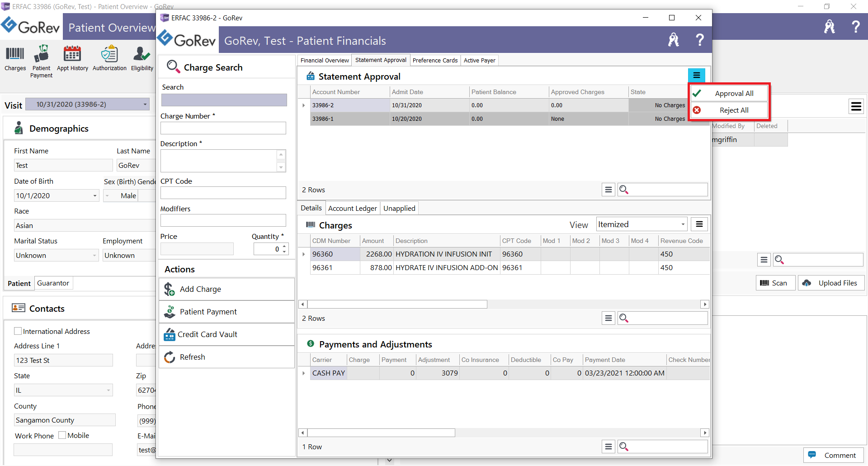Click search magnifier in Payments grid footer
This screenshot has height=466, width=868.
click(x=624, y=447)
